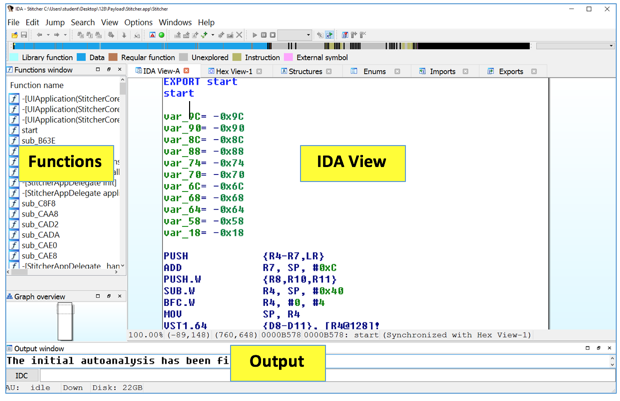Float the Graph overview panel
This screenshot has height=401, width=620.
(x=109, y=297)
